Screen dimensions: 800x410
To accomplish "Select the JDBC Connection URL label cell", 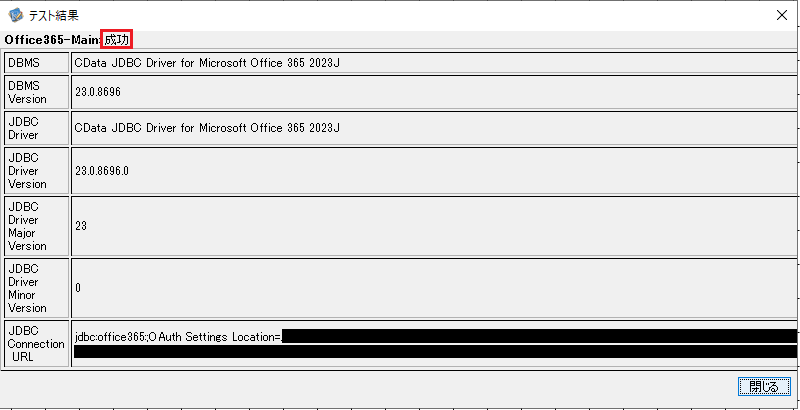I will tap(37, 344).
